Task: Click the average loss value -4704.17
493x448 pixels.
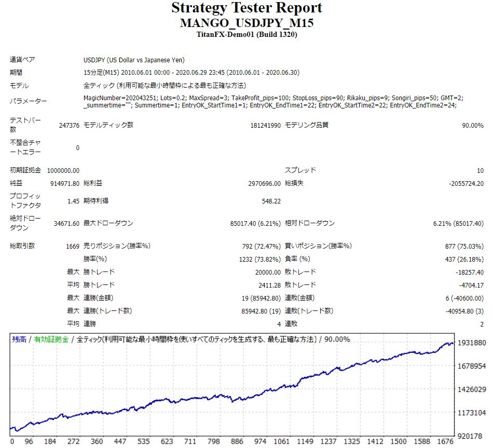Action: (471, 286)
